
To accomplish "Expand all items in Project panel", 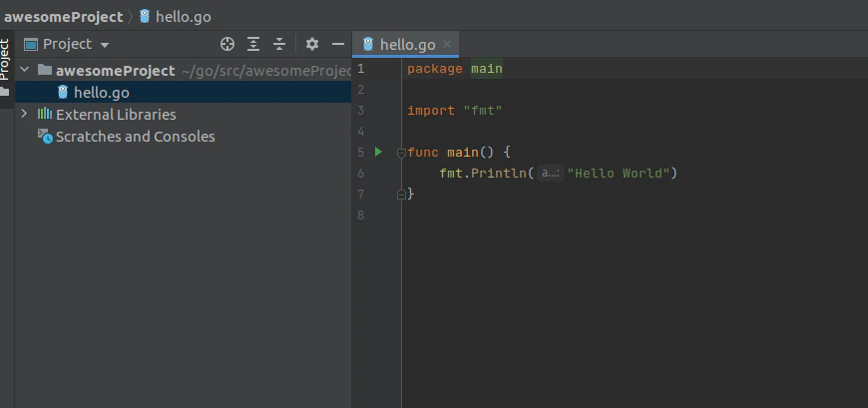I will (253, 44).
